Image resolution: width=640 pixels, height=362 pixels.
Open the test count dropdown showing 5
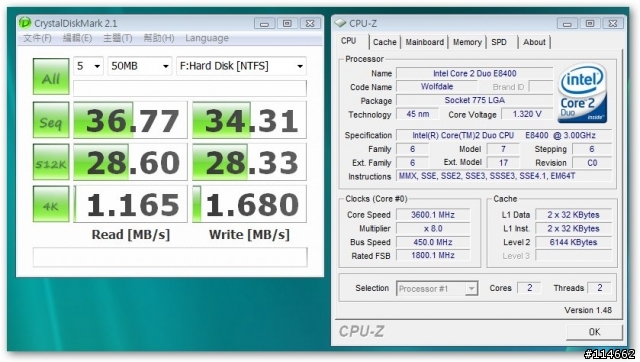(x=88, y=66)
